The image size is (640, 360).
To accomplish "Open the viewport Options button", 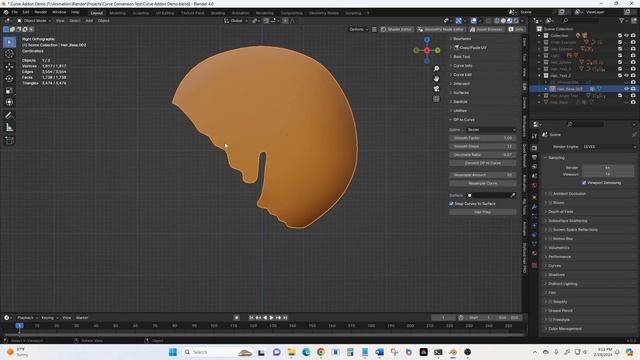I will pyautogui.click(x=358, y=29).
